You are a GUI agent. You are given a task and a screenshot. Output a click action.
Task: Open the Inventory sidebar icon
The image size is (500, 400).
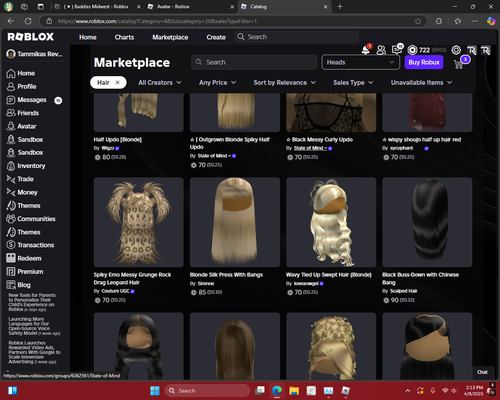11,166
